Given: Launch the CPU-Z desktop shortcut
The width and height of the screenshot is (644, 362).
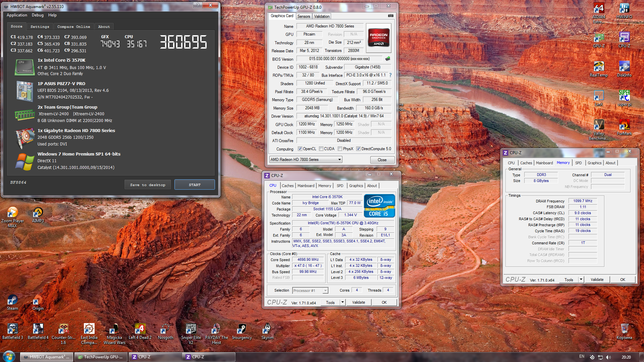Looking at the screenshot, I should (624, 40).
